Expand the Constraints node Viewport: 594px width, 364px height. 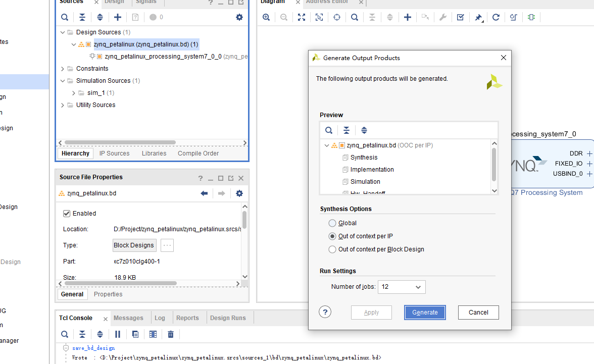(63, 69)
